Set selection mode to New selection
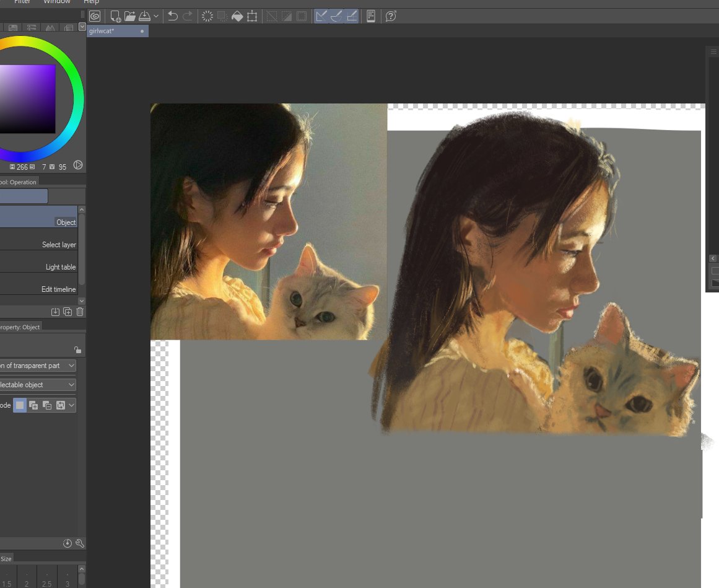Screen dimensions: 719x588 point(20,405)
